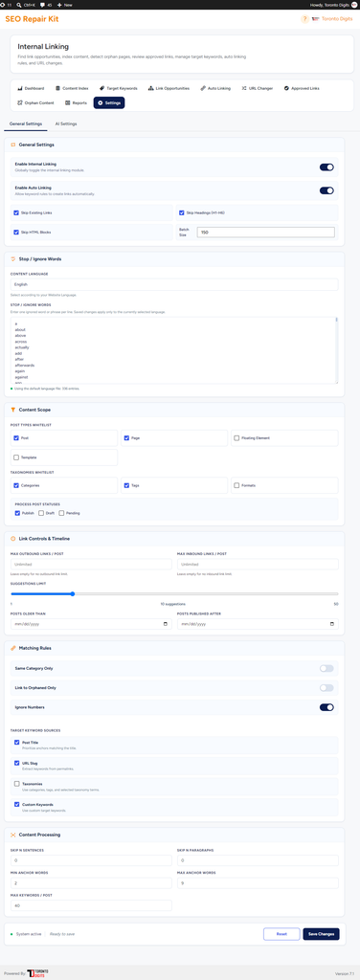Check Formats taxonomy
Viewport: 360px width, 980px height.
[x=236, y=485]
